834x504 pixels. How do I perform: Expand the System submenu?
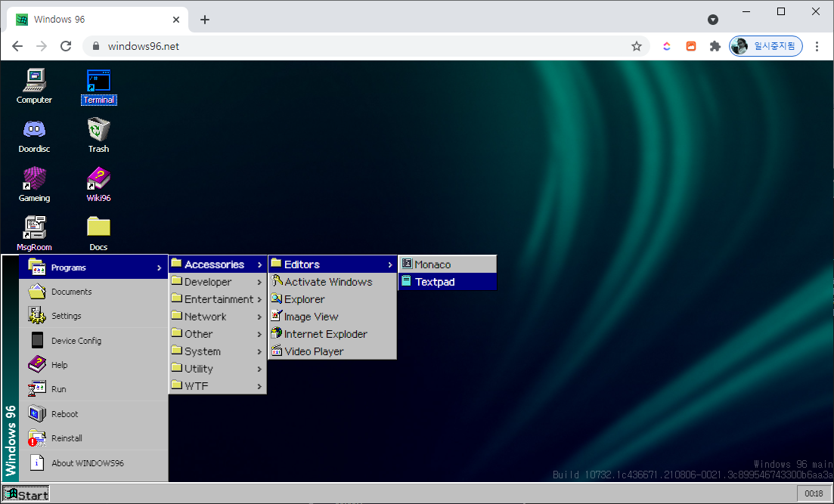pos(218,351)
